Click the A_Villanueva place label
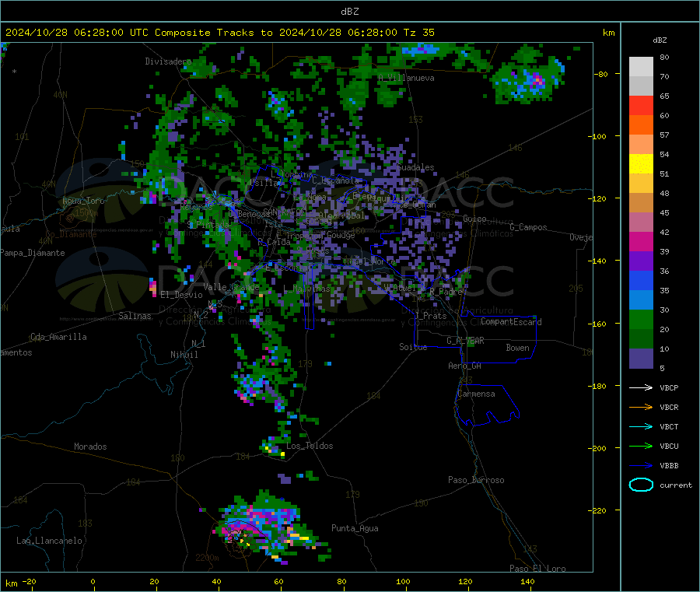 [406, 78]
